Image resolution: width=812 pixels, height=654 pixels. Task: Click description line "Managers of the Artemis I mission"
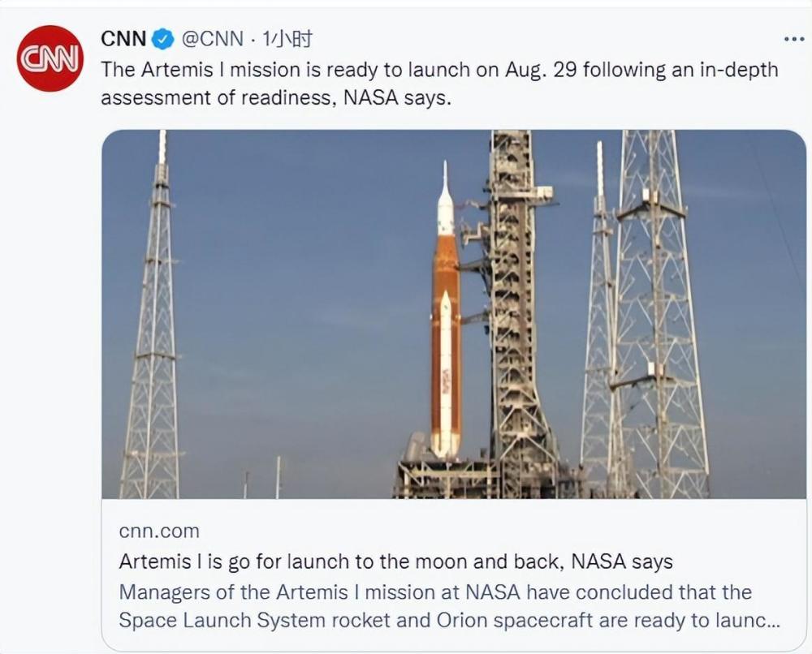[434, 592]
